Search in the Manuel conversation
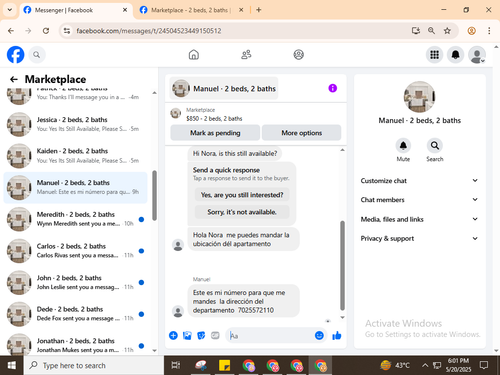Screen dimensions: 500x375 (435, 146)
